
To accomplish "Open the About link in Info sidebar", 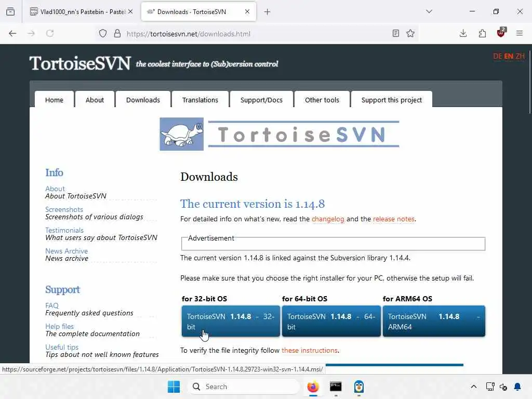I will click(55, 189).
